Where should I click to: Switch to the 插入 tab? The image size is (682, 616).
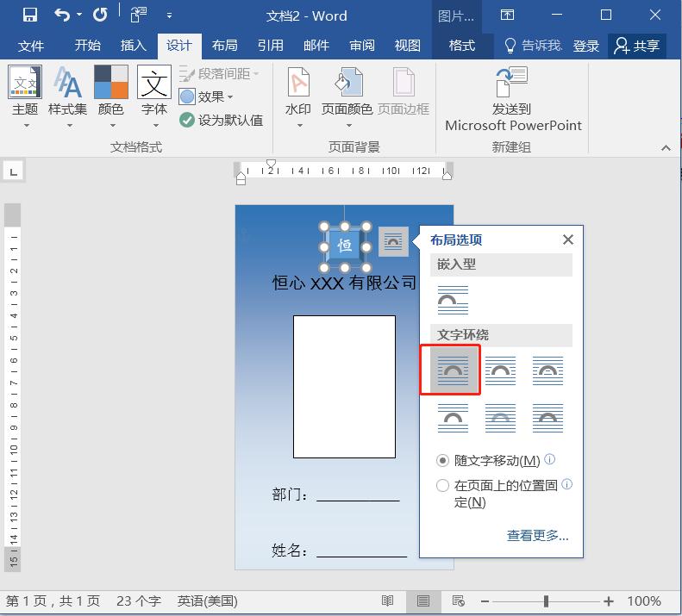(x=133, y=45)
